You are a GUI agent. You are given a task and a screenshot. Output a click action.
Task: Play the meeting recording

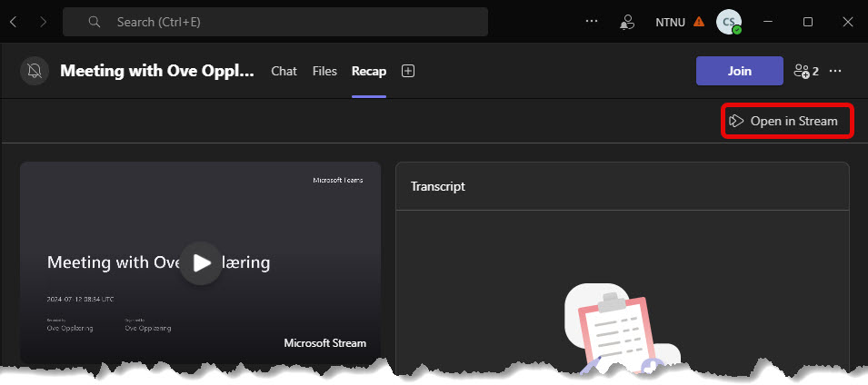pyautogui.click(x=201, y=262)
